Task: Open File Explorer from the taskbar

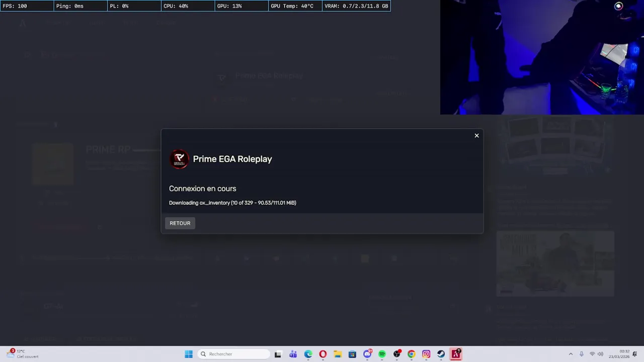Action: tap(338, 354)
